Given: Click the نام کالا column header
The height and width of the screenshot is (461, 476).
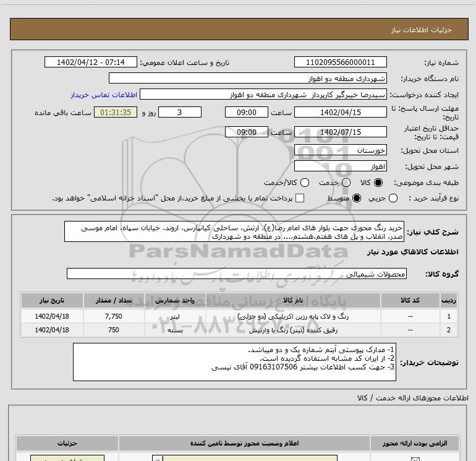Looking at the screenshot, I should [293, 300].
